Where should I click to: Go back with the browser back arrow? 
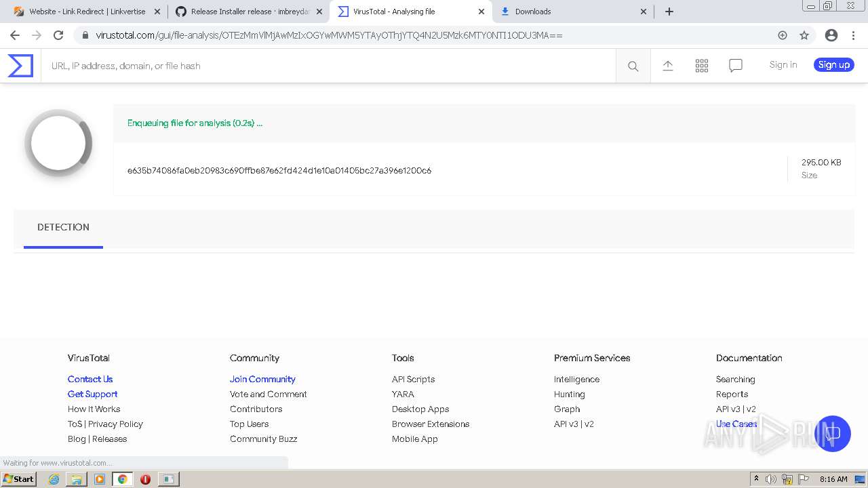tap(15, 35)
